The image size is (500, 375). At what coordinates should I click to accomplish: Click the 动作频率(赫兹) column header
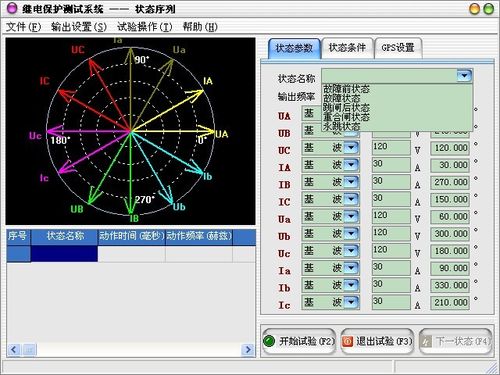coord(199,237)
